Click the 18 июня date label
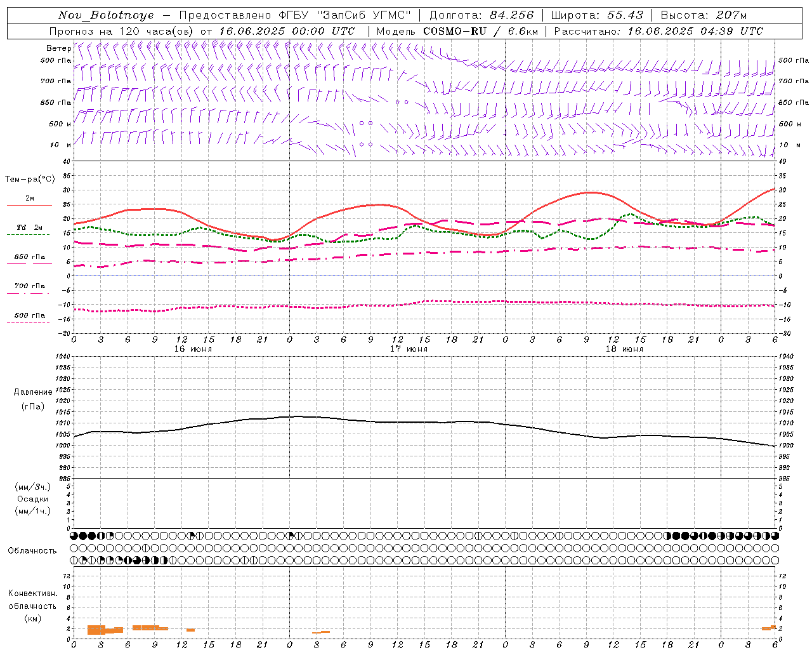Screen dimensions: 812x650 point(624,349)
